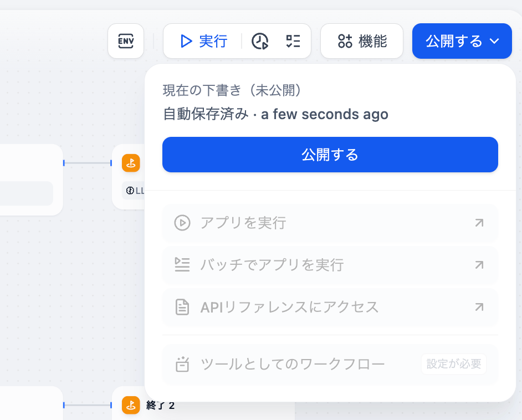The image size is (522, 420).
Task: Click the document icon of API reference
Action: coord(182,307)
